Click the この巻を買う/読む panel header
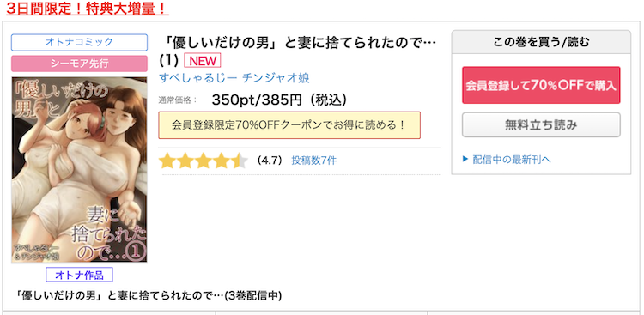The width and height of the screenshot is (644, 315). [541, 42]
